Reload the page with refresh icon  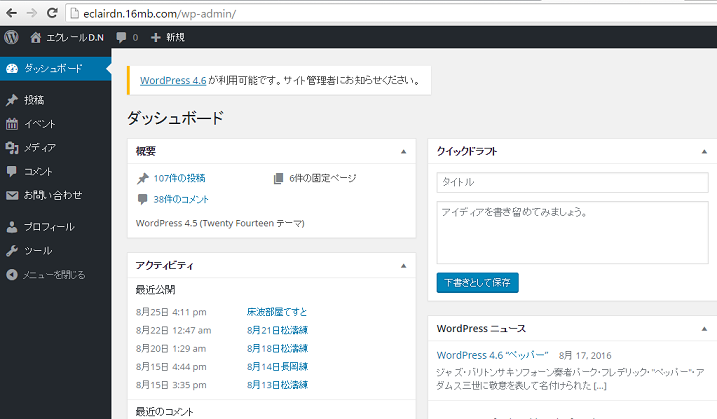tap(52, 13)
